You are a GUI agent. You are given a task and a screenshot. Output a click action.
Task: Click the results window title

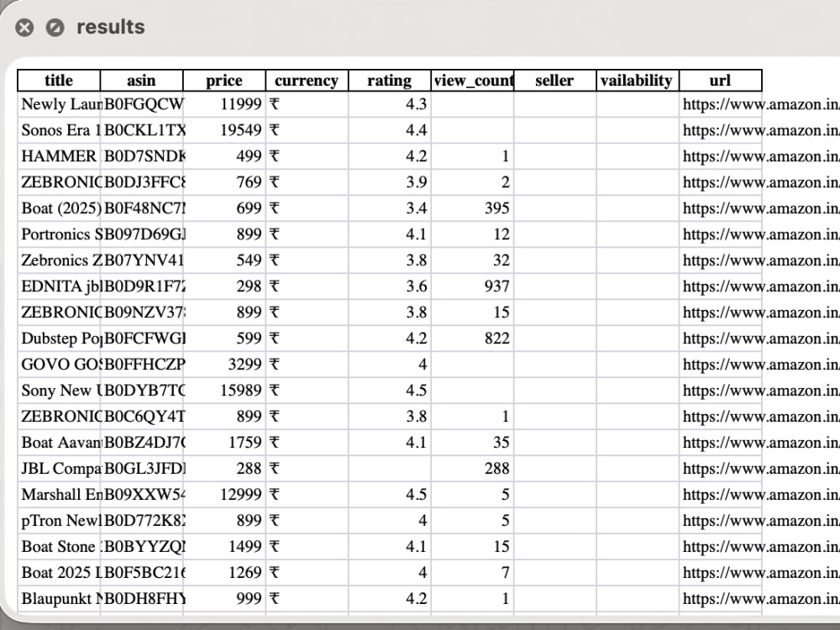click(110, 27)
